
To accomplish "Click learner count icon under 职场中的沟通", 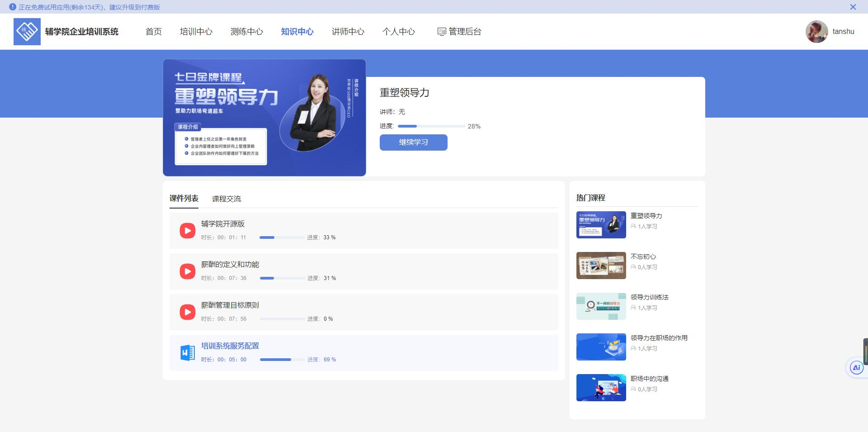I will (x=633, y=389).
